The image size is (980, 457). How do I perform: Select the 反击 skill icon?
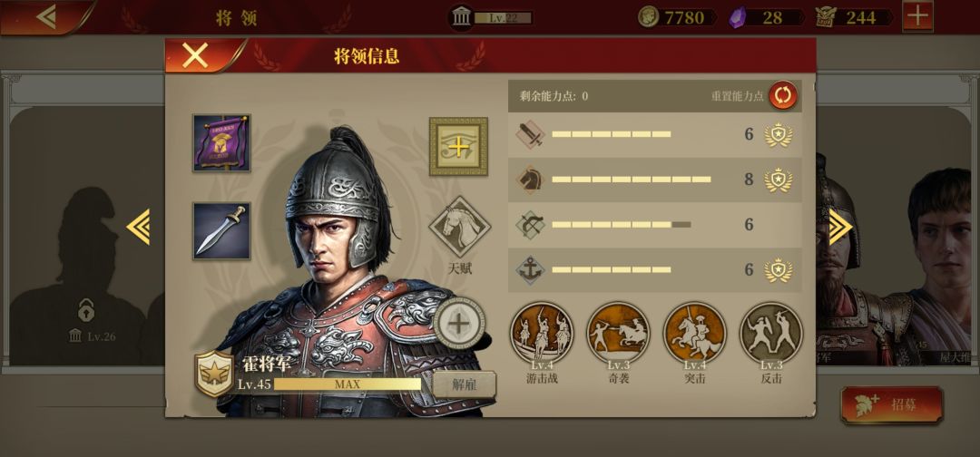click(771, 333)
